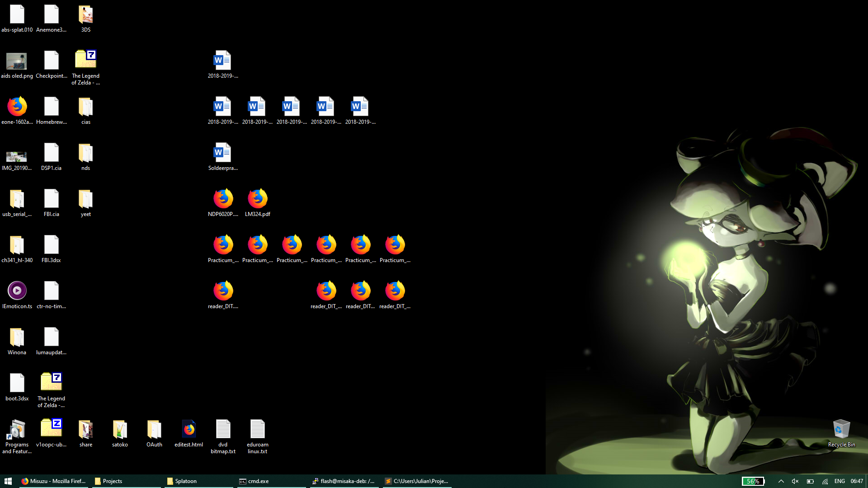Open the Recycle Bin
Viewport: 868px width, 488px height.
(x=841, y=434)
